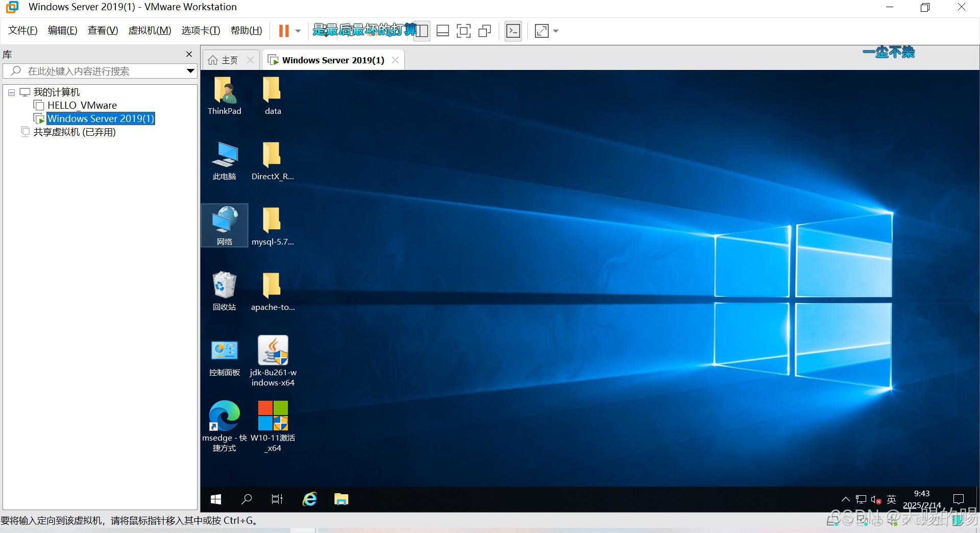
Task: Show hidden tray icons chevron
Action: point(846,499)
